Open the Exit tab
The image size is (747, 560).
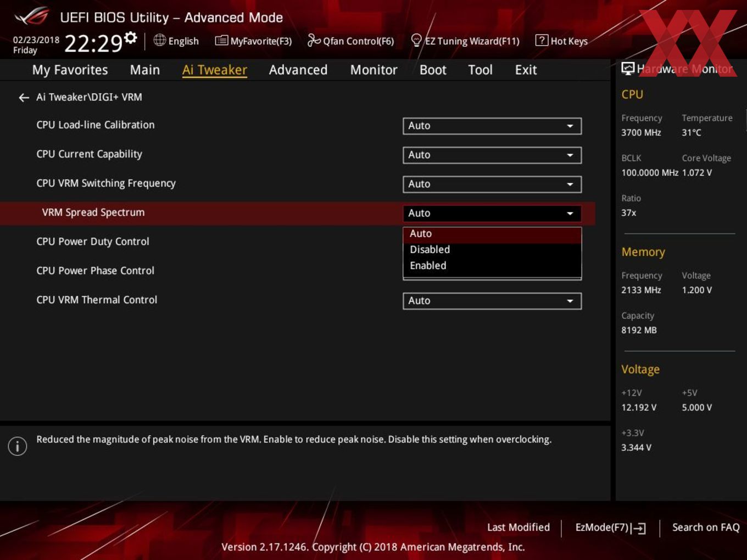[526, 70]
